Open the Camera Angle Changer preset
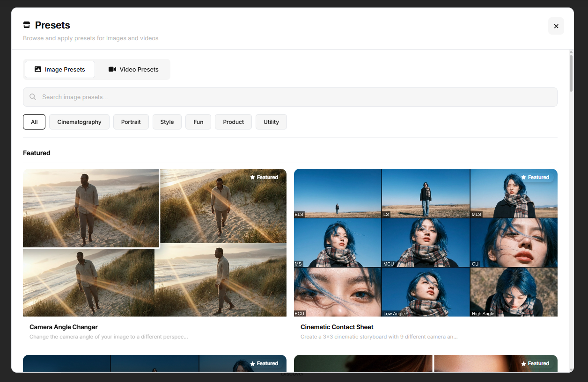 point(154,242)
